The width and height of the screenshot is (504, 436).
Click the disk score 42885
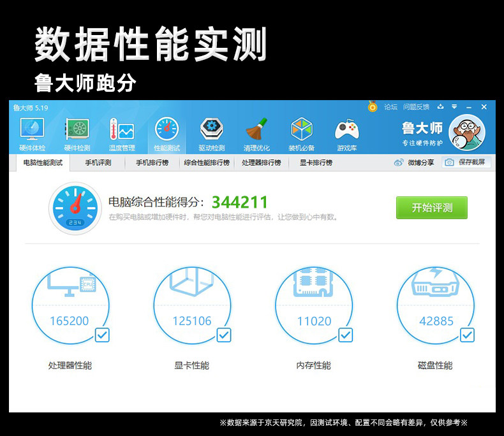pyautogui.click(x=436, y=321)
